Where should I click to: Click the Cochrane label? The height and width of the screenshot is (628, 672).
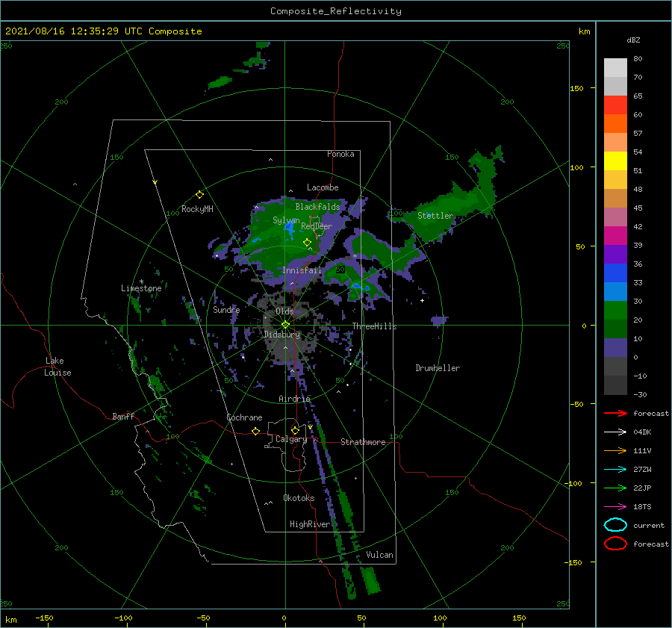tap(244, 417)
